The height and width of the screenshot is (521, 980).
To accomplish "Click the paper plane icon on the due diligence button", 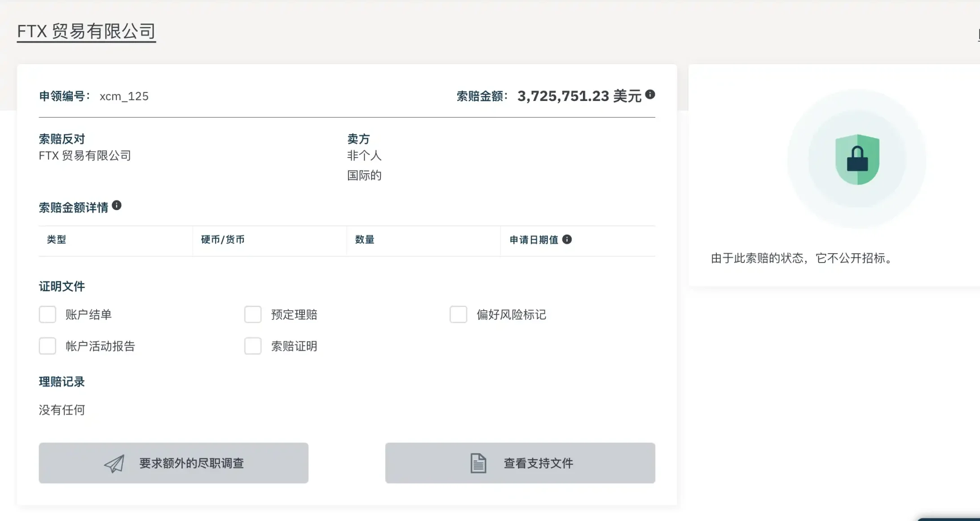I will [114, 463].
